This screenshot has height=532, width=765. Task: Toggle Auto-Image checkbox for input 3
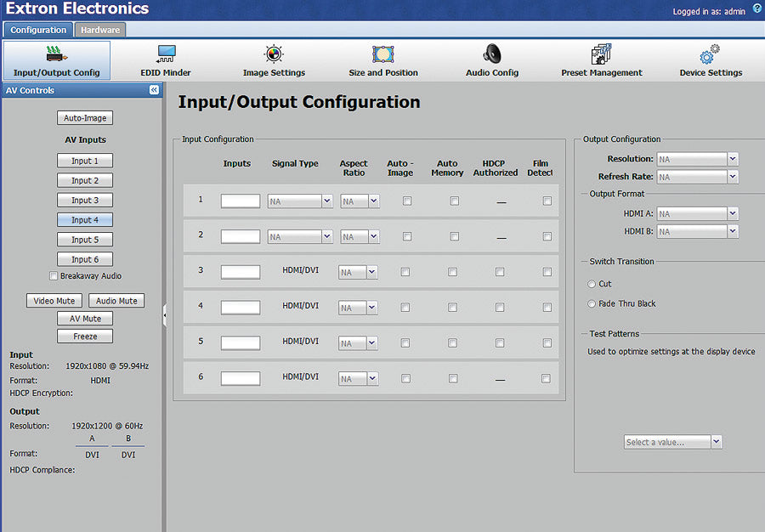[405, 272]
